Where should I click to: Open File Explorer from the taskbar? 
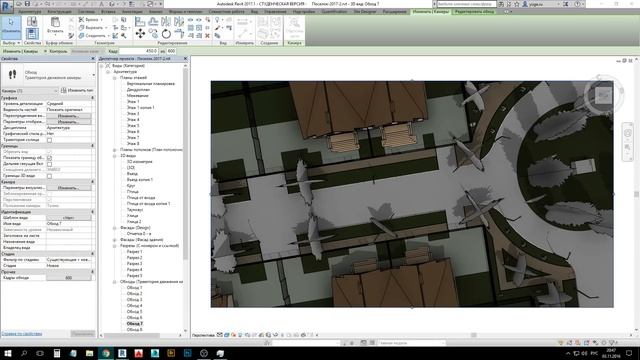(89, 353)
